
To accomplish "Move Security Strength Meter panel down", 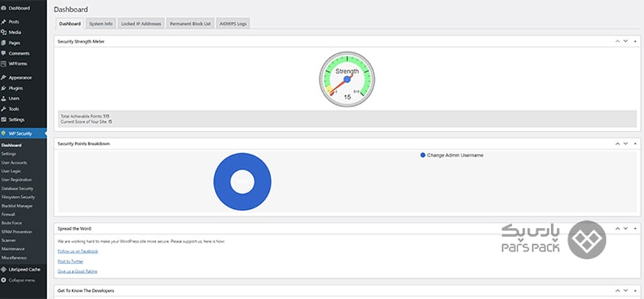I will pyautogui.click(x=625, y=41).
